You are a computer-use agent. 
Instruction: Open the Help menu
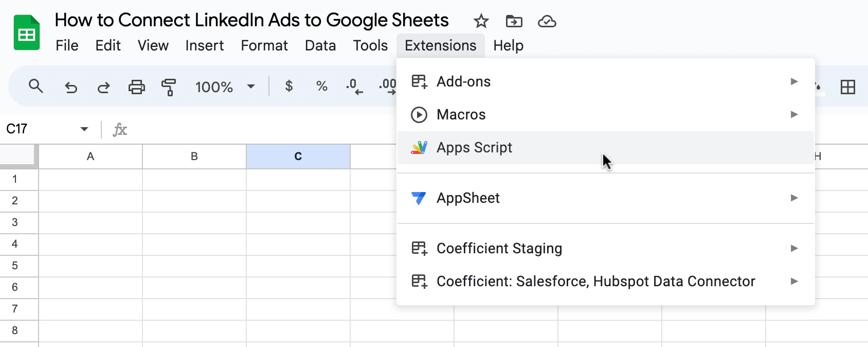click(x=509, y=45)
